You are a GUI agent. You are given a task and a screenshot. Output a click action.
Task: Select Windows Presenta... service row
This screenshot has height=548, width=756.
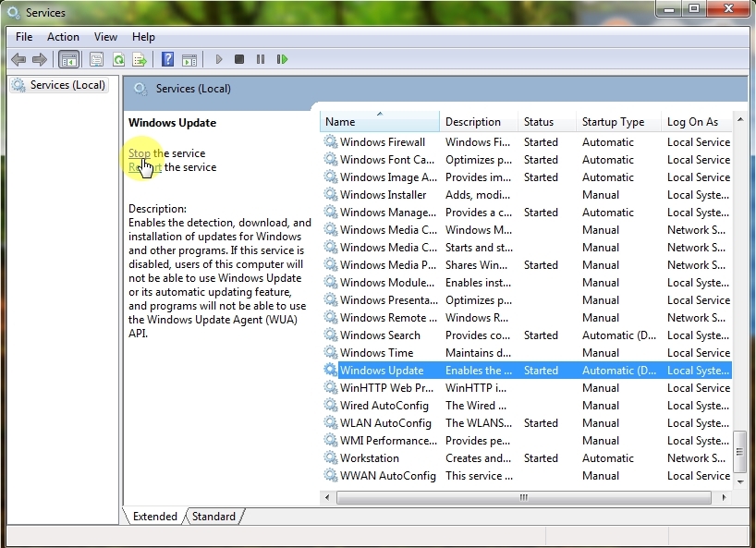click(527, 299)
